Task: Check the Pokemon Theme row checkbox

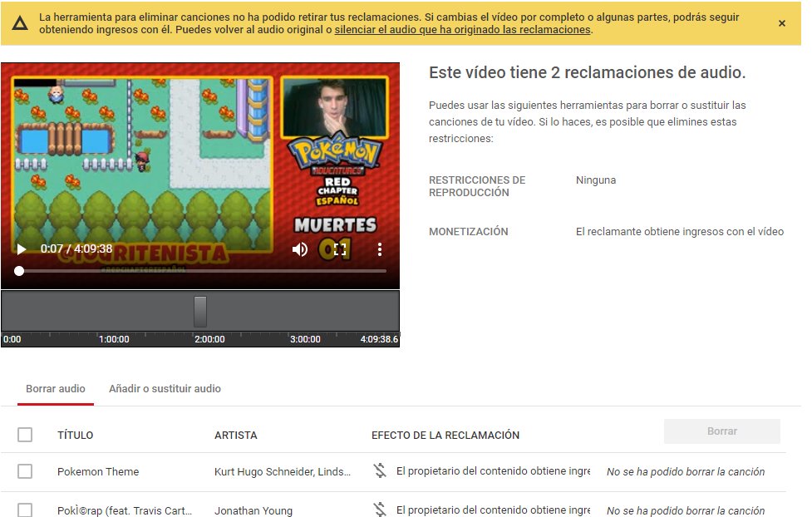Action: coord(25,471)
